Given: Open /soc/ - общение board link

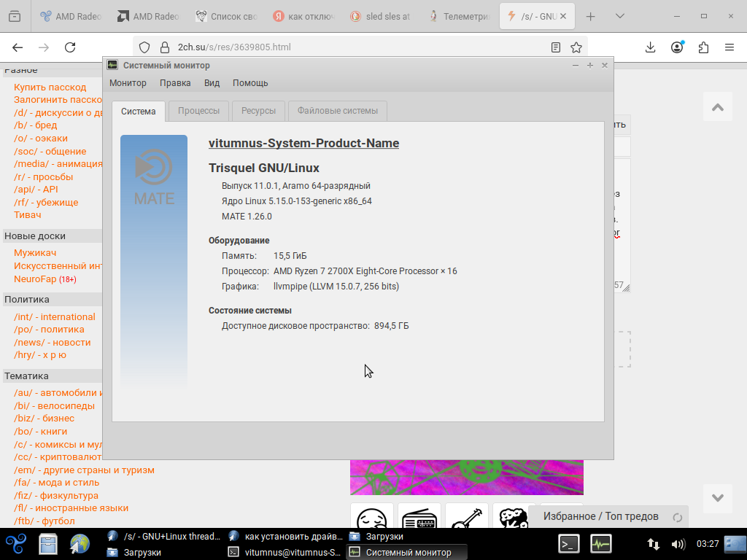Looking at the screenshot, I should 50,152.
